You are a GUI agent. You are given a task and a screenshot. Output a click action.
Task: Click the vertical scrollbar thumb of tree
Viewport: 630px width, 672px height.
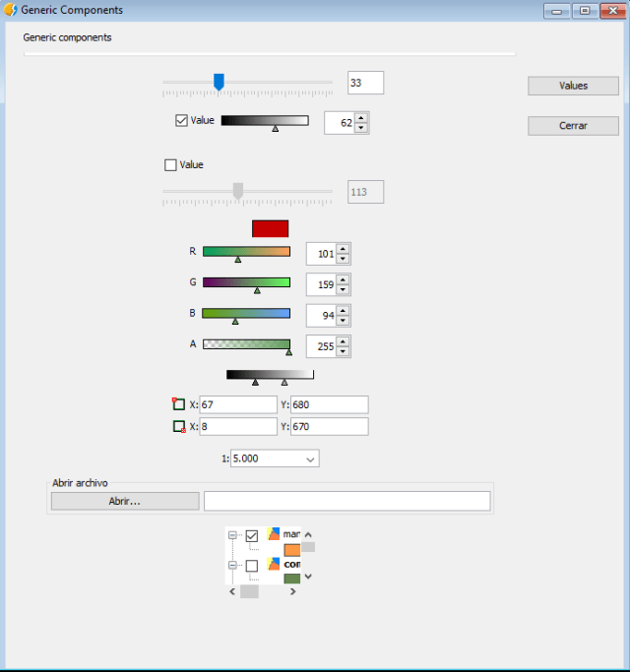click(x=308, y=547)
